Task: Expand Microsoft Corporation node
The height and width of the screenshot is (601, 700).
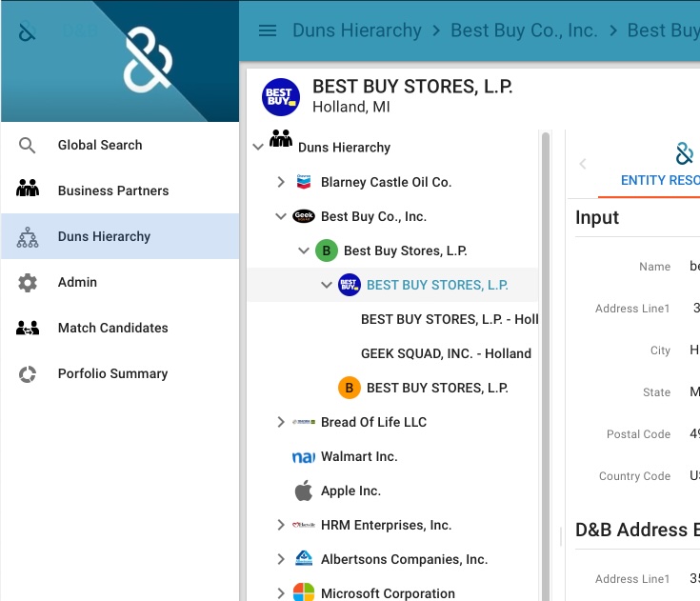Action: [x=281, y=593]
